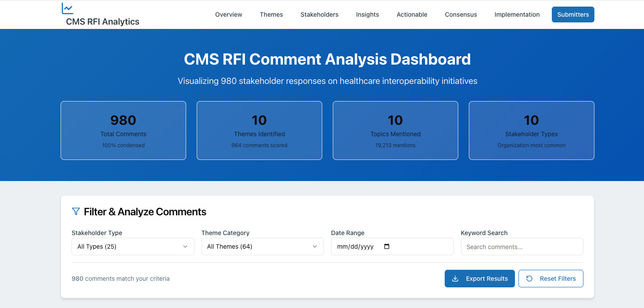
Task: Click the '19,213 mentions' text
Action: coord(396,145)
